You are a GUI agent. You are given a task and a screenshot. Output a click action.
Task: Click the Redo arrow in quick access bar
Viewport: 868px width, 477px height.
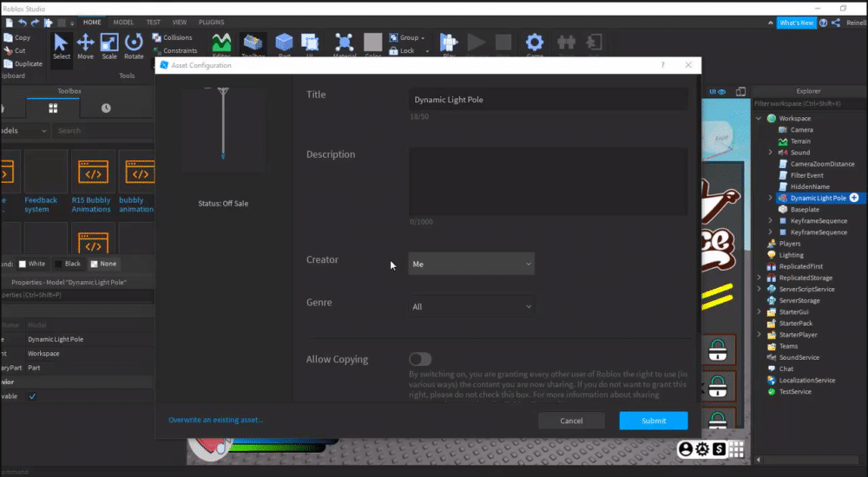click(x=35, y=23)
